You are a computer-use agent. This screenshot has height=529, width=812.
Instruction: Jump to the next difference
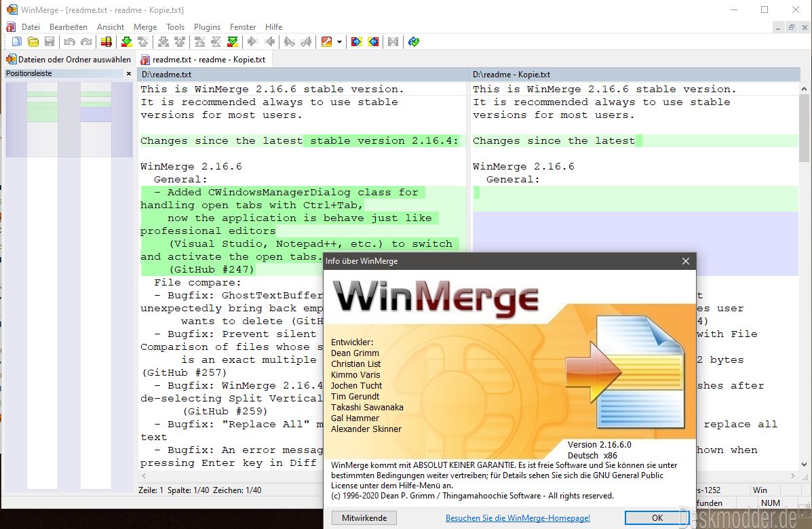[x=126, y=42]
